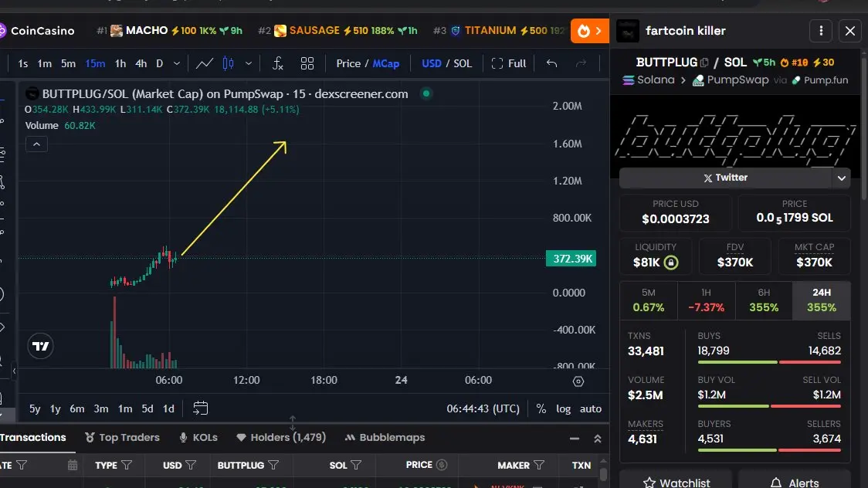868x488 pixels.
Task: Click the undo arrow in chart toolbar
Action: coord(551,63)
